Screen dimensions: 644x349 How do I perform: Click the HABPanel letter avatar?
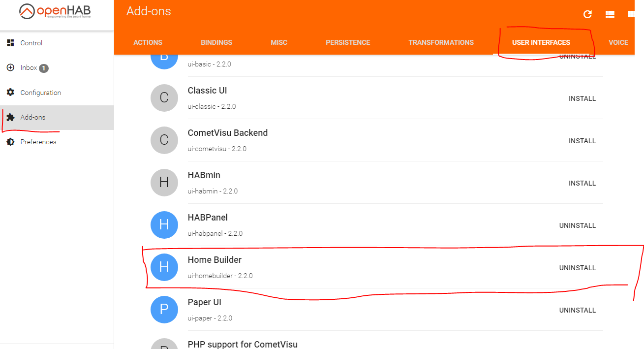point(164,225)
